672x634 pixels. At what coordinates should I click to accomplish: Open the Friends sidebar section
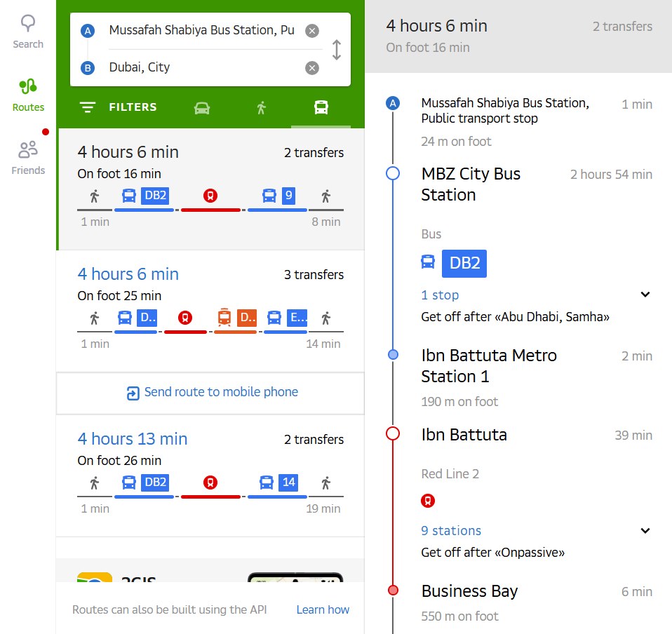28,158
